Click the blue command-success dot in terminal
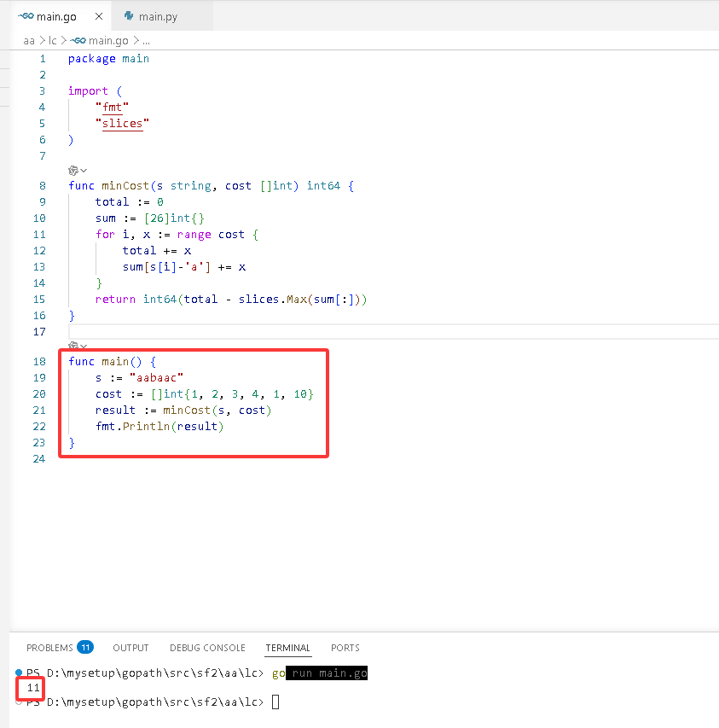 click(x=19, y=673)
